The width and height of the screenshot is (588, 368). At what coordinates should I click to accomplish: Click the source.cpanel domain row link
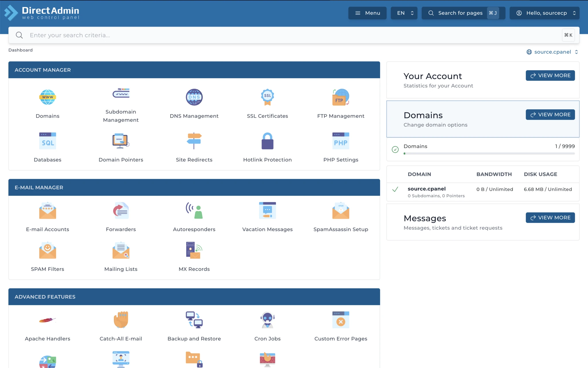click(x=426, y=189)
